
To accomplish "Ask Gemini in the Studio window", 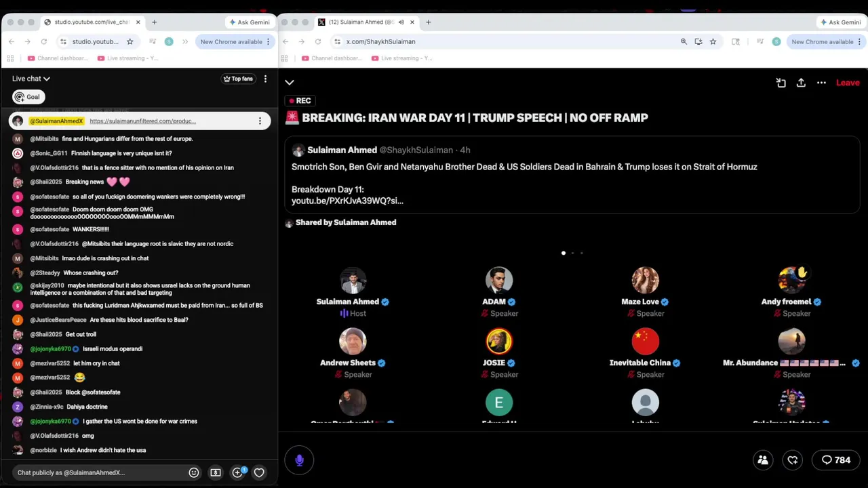I will click(x=250, y=22).
